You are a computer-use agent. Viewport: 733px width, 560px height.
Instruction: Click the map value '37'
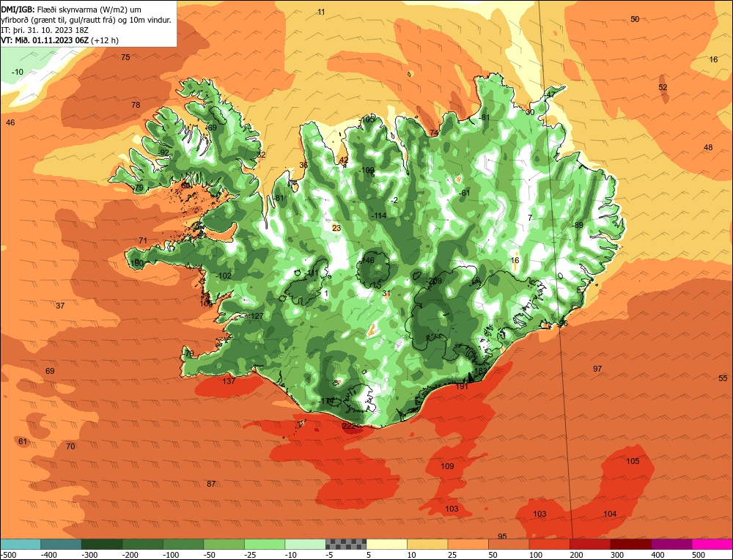coord(60,306)
